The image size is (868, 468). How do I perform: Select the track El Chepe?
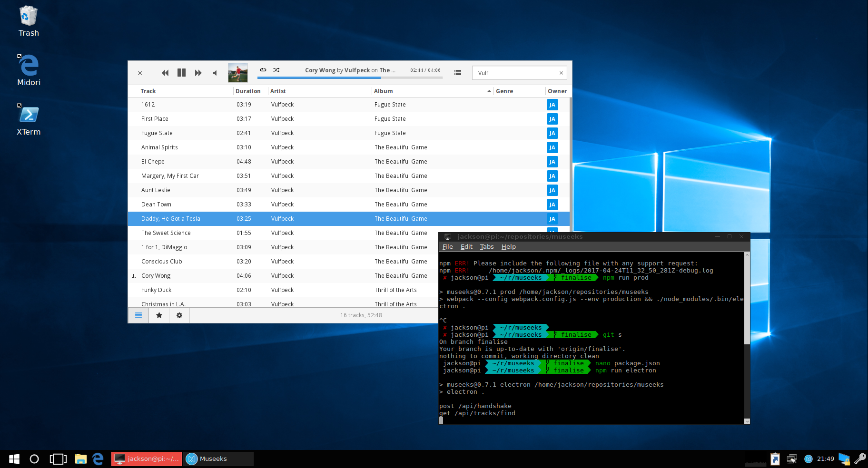[x=349, y=162]
